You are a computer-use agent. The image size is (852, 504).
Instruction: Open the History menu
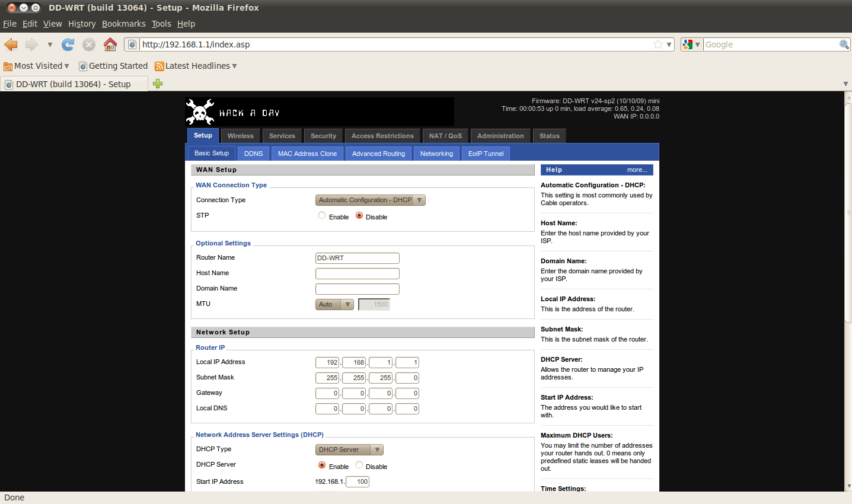(x=82, y=24)
